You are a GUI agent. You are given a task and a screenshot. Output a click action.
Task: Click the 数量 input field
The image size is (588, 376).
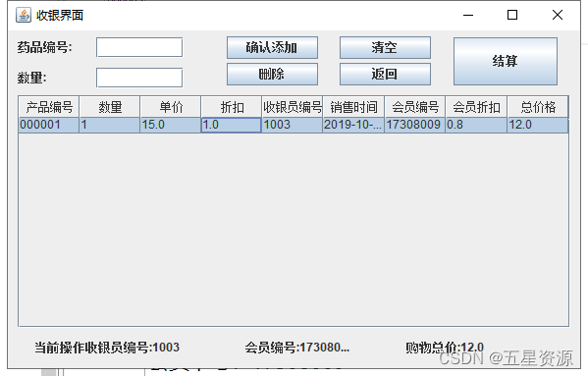click(139, 78)
